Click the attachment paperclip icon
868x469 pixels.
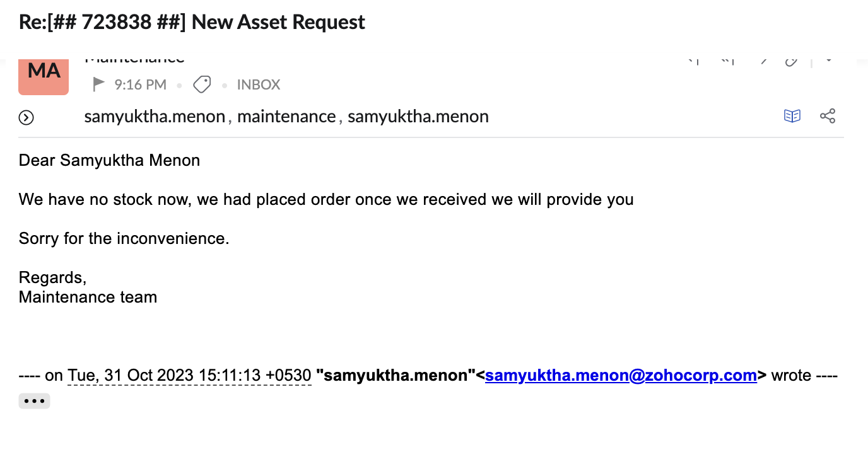click(791, 61)
